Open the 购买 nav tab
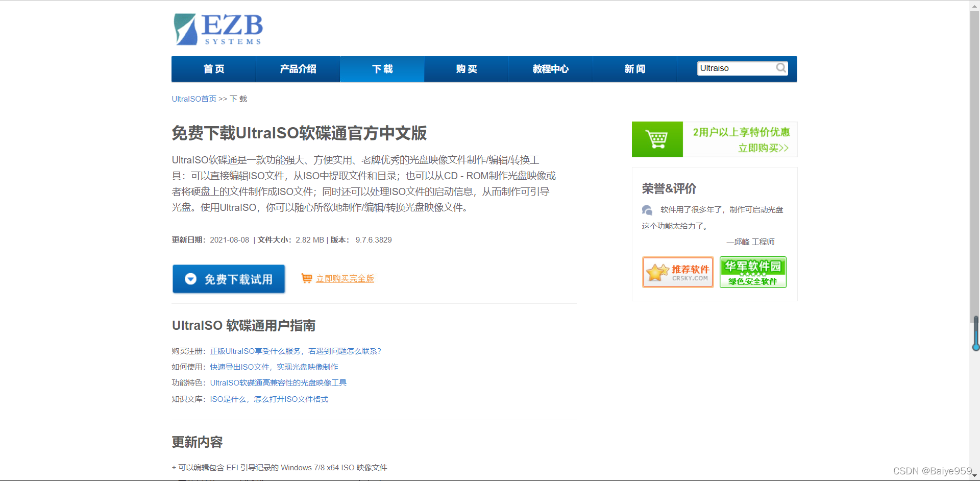980x481 pixels. [x=467, y=69]
